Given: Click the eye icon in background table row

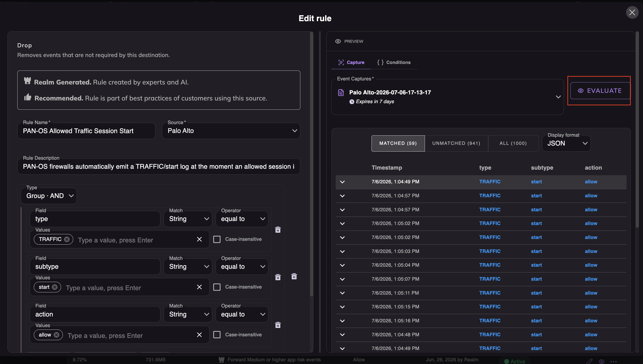Looking at the screenshot, I should 602,362.
